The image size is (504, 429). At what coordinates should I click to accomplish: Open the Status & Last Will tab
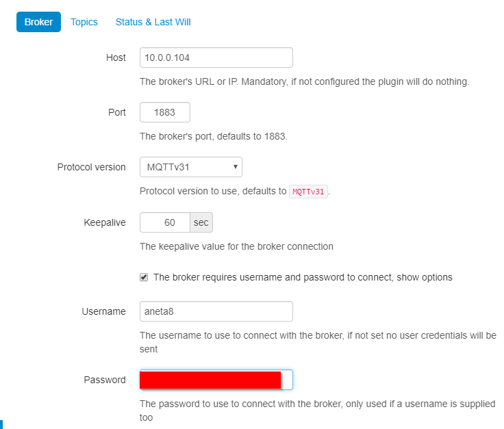coord(153,22)
